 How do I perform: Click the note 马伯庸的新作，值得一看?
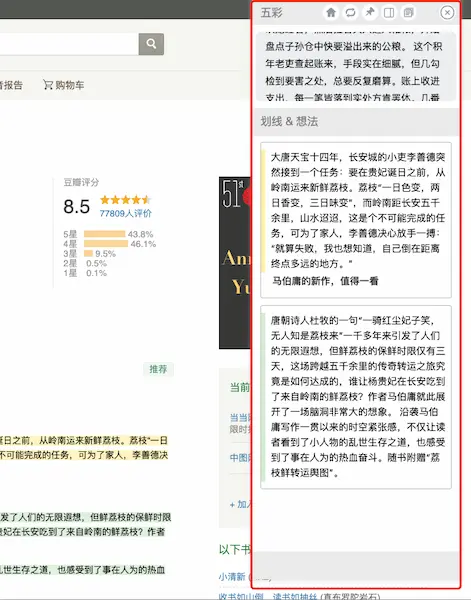coord(325,281)
